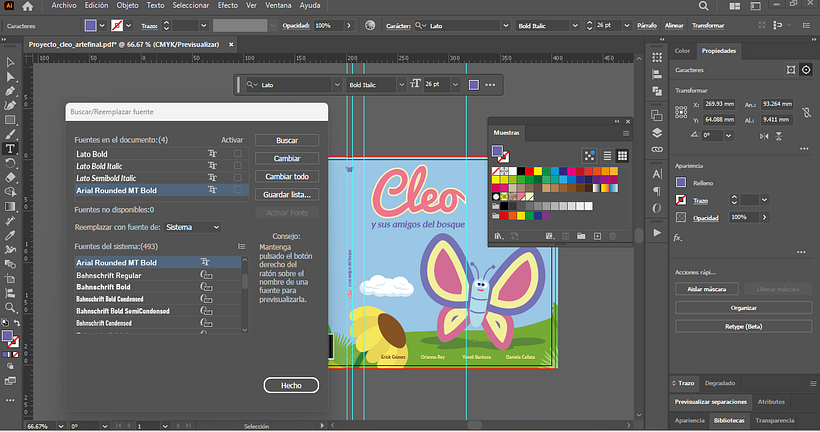Open font size 26 pt dropdown in control bar
This screenshot has width=820, height=432.
click(x=627, y=26)
